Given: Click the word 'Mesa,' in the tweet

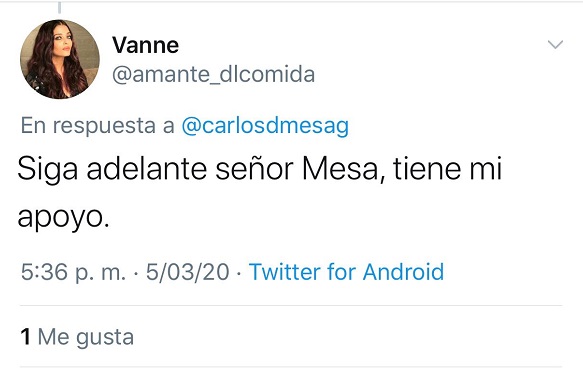Looking at the screenshot, I should [344, 169].
